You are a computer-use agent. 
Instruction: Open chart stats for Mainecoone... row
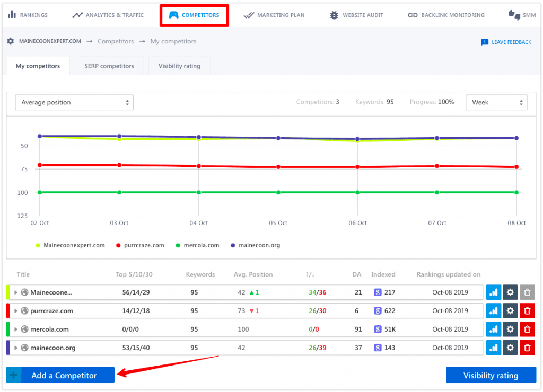coord(494,292)
